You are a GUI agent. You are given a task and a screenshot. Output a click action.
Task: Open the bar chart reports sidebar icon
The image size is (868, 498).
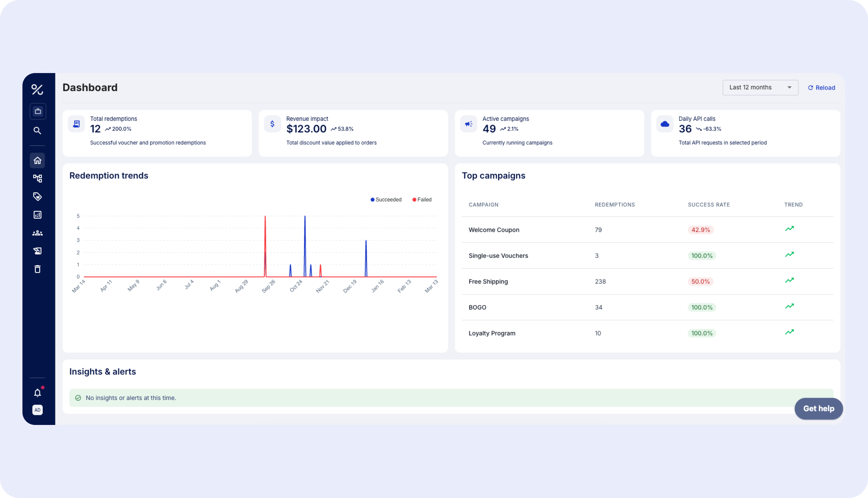point(37,215)
